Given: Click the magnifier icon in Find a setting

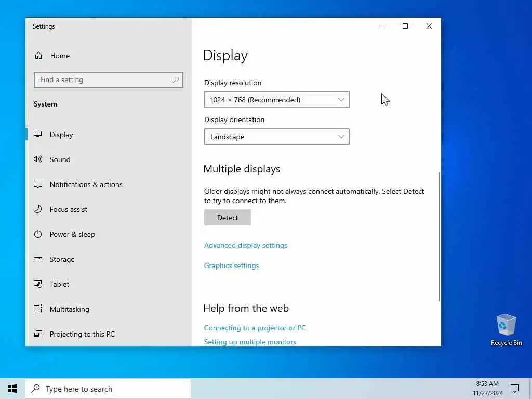Looking at the screenshot, I should pyautogui.click(x=176, y=79).
